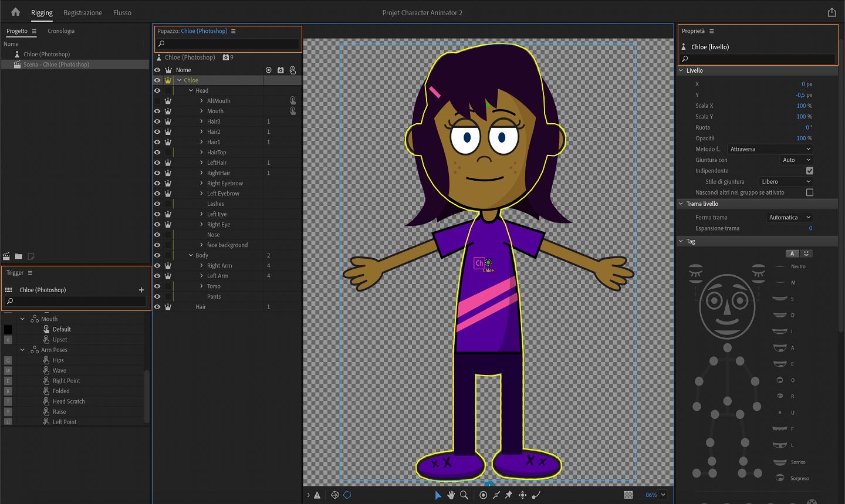Open the Proprietà panel menu
The width and height of the screenshot is (845, 504).
(712, 31)
